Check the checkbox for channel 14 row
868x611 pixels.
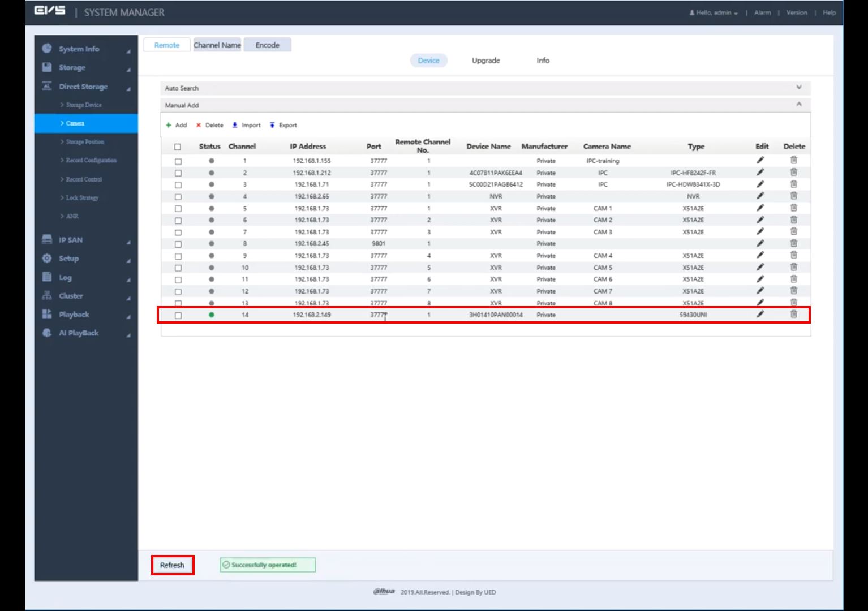[178, 315]
